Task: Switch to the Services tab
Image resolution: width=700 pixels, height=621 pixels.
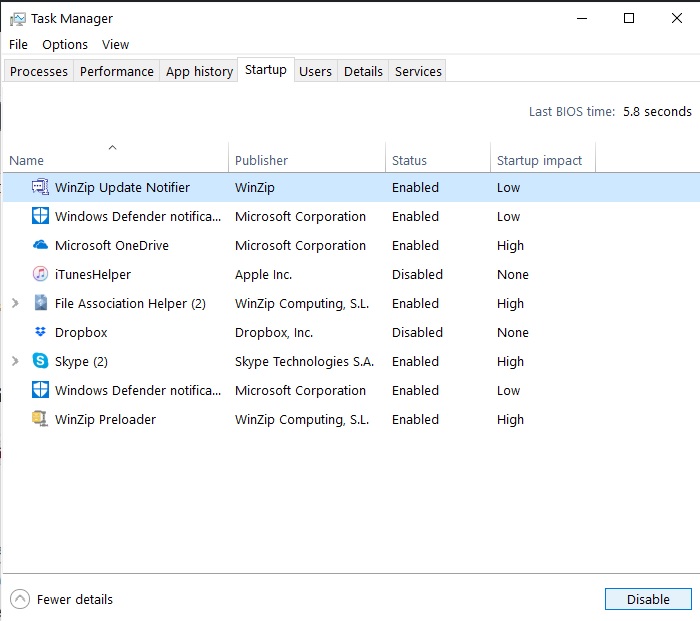Action: pyautogui.click(x=418, y=71)
